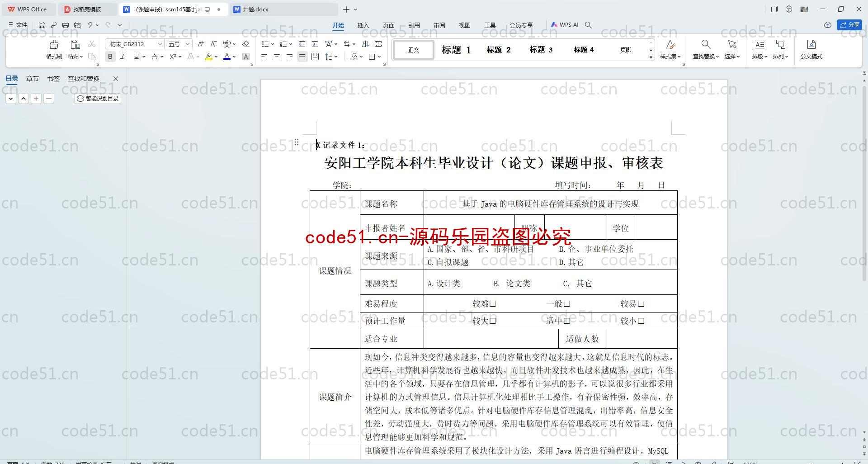The image size is (868, 464).
Task: Switch to 章节 pane tab
Action: (x=32, y=79)
